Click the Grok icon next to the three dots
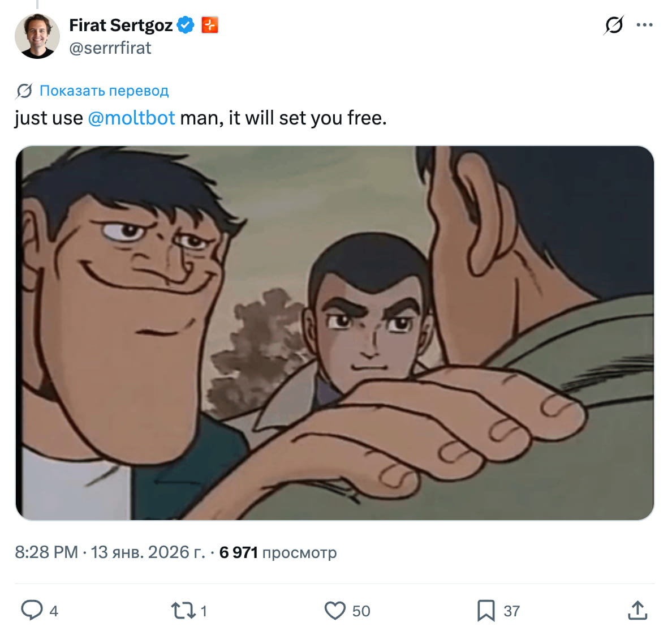Image resolution: width=672 pixels, height=635 pixels. click(x=615, y=25)
